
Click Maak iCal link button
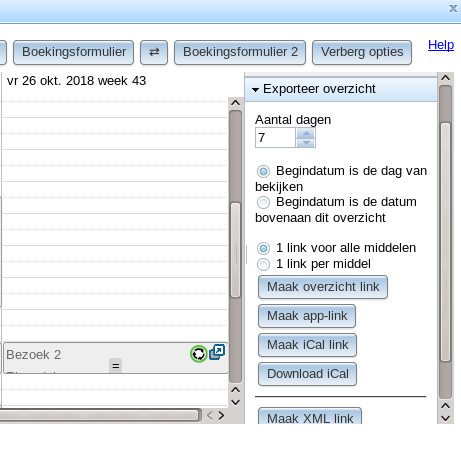point(307,345)
